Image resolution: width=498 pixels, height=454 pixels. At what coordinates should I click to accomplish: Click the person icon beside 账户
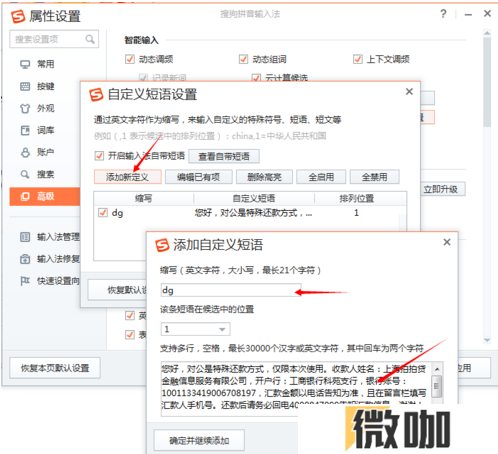pyautogui.click(x=25, y=152)
